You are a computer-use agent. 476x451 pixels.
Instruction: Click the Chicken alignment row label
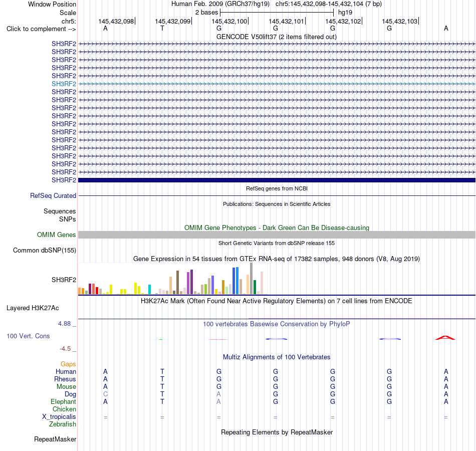64,409
